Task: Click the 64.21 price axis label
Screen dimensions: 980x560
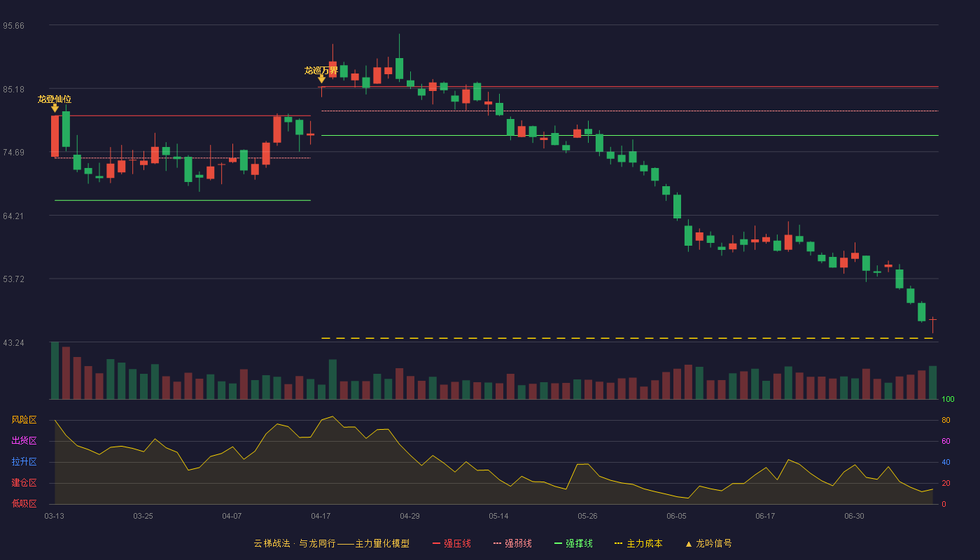Action: pyautogui.click(x=13, y=216)
